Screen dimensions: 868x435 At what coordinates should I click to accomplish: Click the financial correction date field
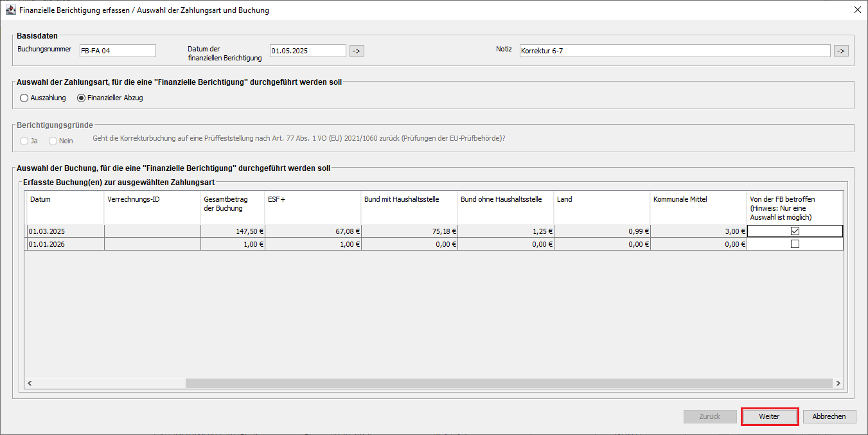[308, 51]
